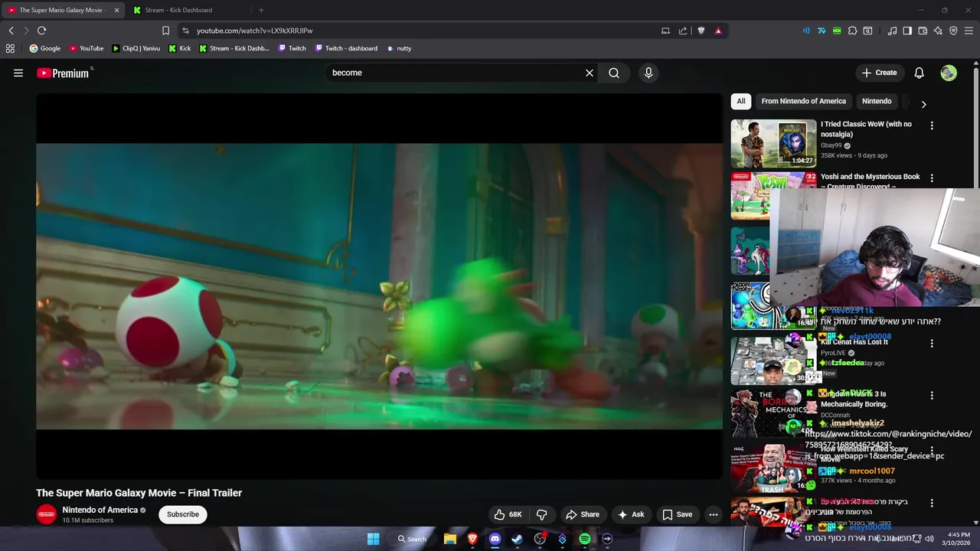Screen dimensions: 980x551
Task: Toggle the browser sidebar panel
Action: click(907, 31)
